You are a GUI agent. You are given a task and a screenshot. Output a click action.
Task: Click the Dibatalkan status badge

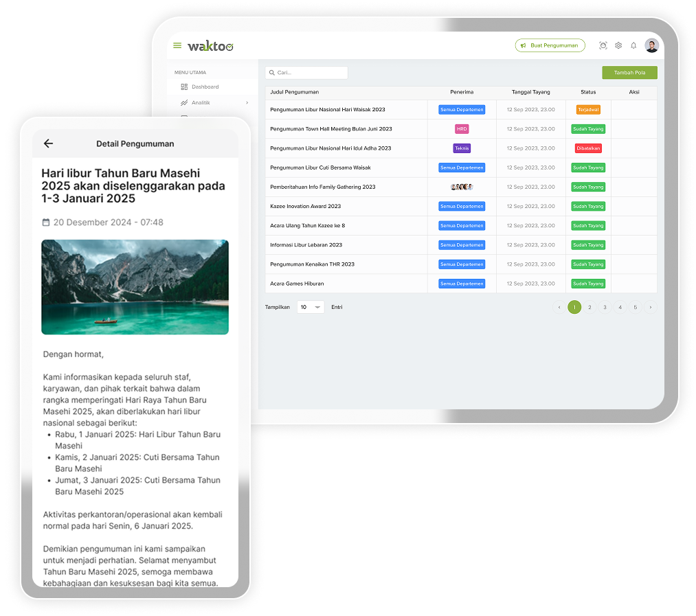pos(588,148)
